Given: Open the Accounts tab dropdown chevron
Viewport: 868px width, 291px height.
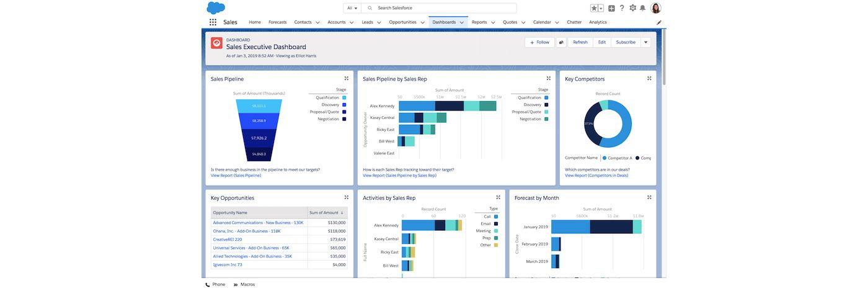Looking at the screenshot, I should pyautogui.click(x=352, y=22).
